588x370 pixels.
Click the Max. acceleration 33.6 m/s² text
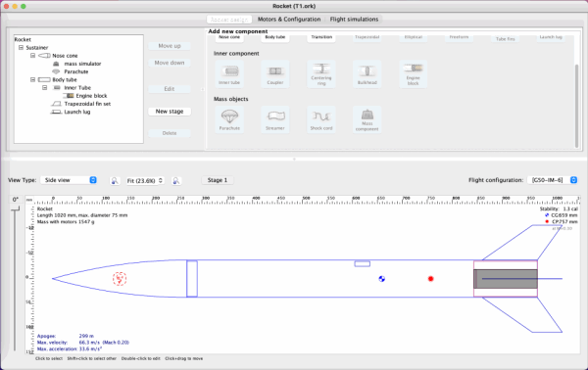pyautogui.click(x=70, y=348)
